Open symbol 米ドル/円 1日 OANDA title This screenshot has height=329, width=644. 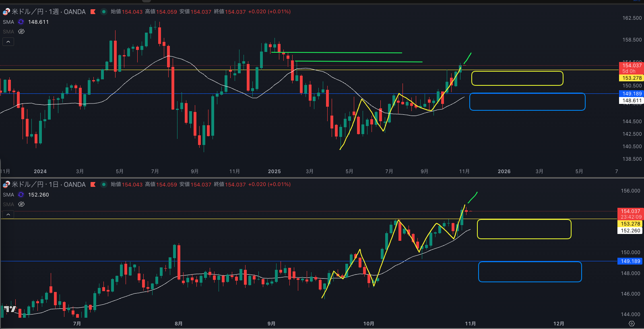click(48, 184)
